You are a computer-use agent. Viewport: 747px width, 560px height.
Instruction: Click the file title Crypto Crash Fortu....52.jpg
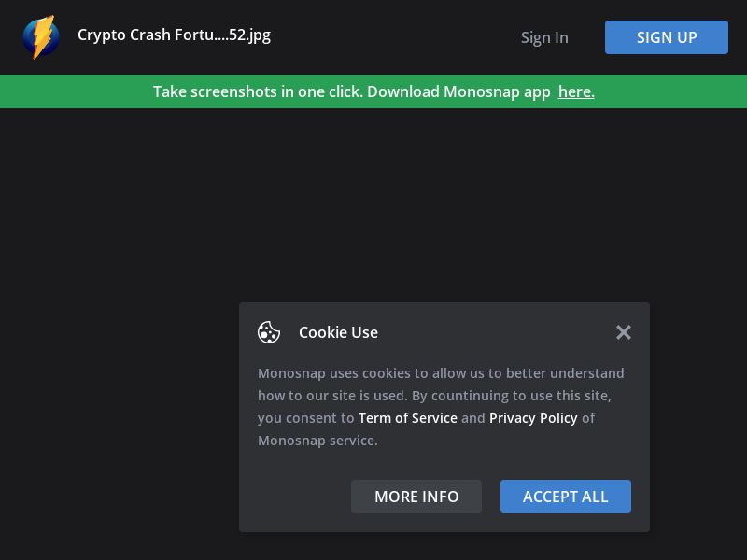174,35
